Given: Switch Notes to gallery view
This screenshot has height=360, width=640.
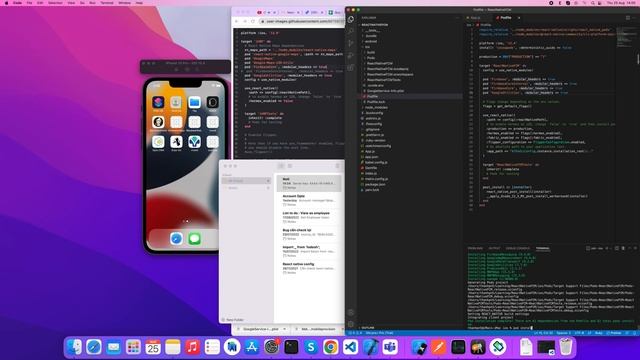Looking at the screenshot, I should (290, 166).
